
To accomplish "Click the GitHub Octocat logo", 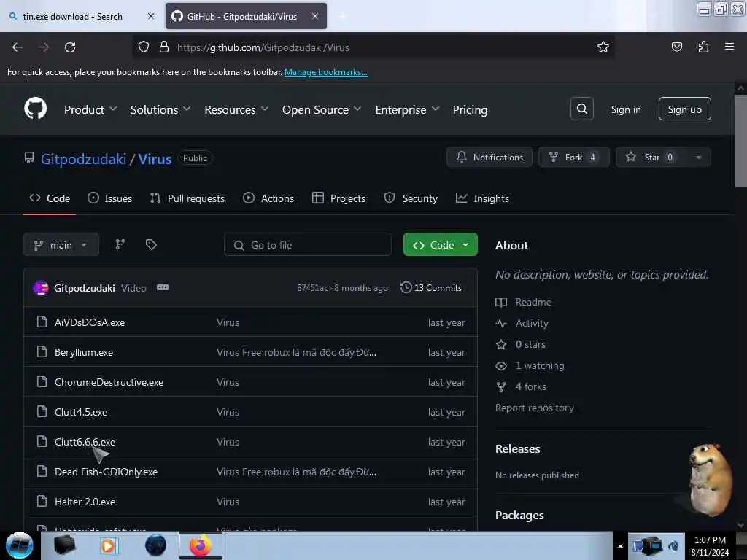I will [35, 109].
